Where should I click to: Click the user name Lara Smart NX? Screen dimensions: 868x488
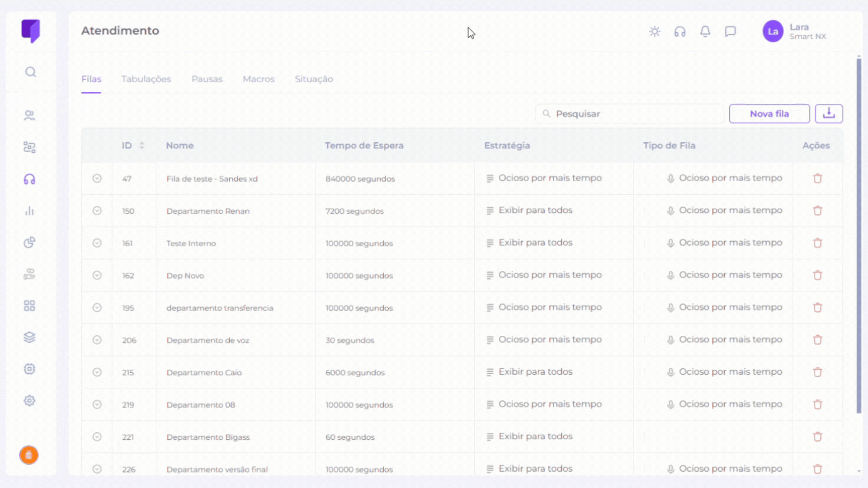tap(808, 32)
